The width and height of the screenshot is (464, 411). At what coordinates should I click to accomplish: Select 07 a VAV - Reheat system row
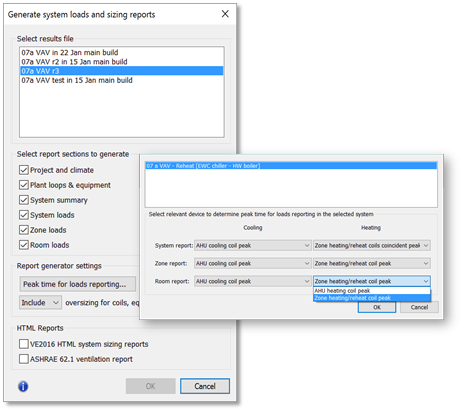click(x=291, y=166)
